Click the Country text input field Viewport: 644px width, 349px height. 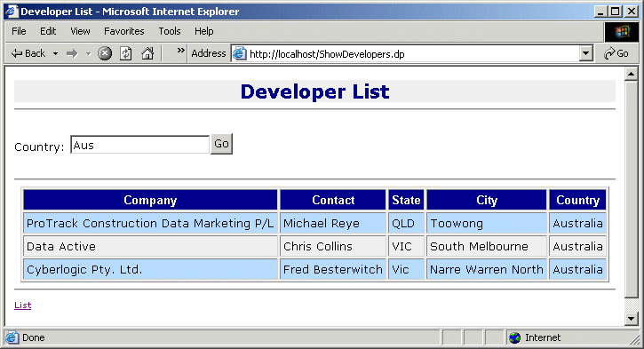tap(140, 145)
